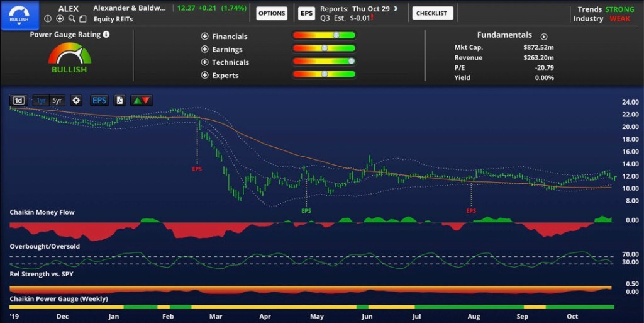This screenshot has height=323, width=644.
Task: Export chart with the PDF icon
Action: (119, 100)
